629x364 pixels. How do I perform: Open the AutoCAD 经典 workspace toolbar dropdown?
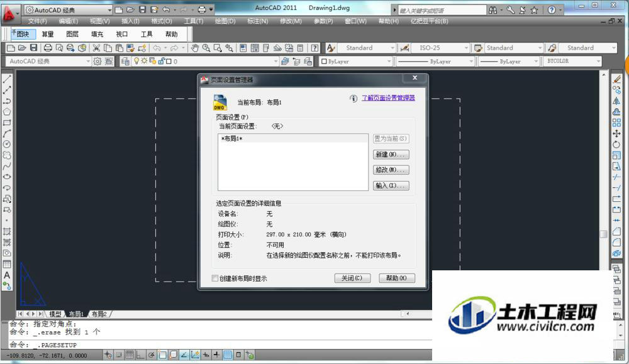[x=48, y=62]
